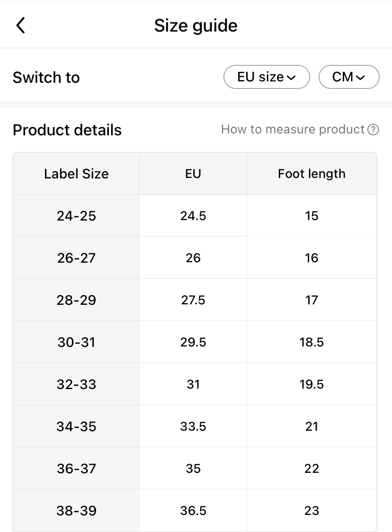
Task: Tap the back arrow icon
Action: pos(20,26)
